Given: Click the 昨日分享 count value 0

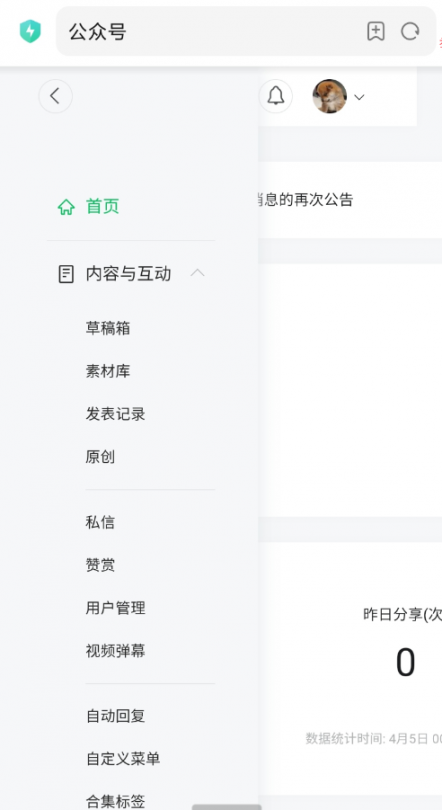Looking at the screenshot, I should (405, 662).
